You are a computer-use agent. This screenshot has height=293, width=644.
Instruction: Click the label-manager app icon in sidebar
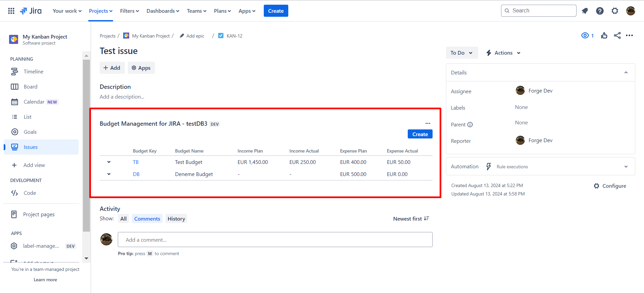pyautogui.click(x=14, y=246)
